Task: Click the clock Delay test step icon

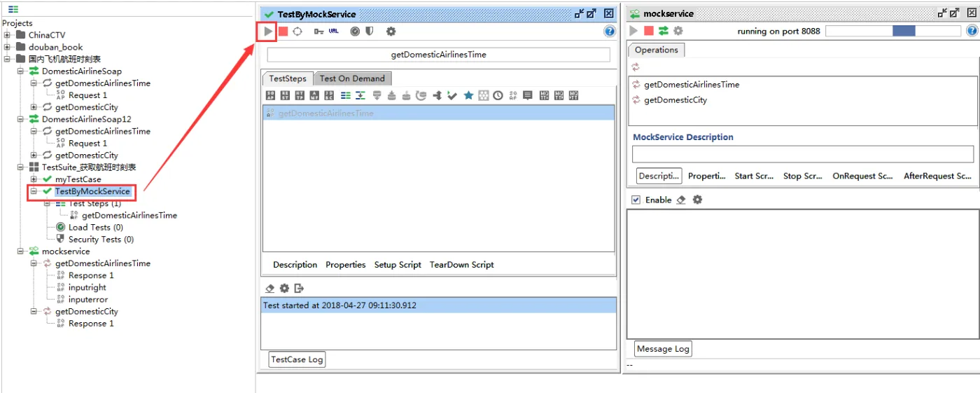Action: click(x=498, y=95)
